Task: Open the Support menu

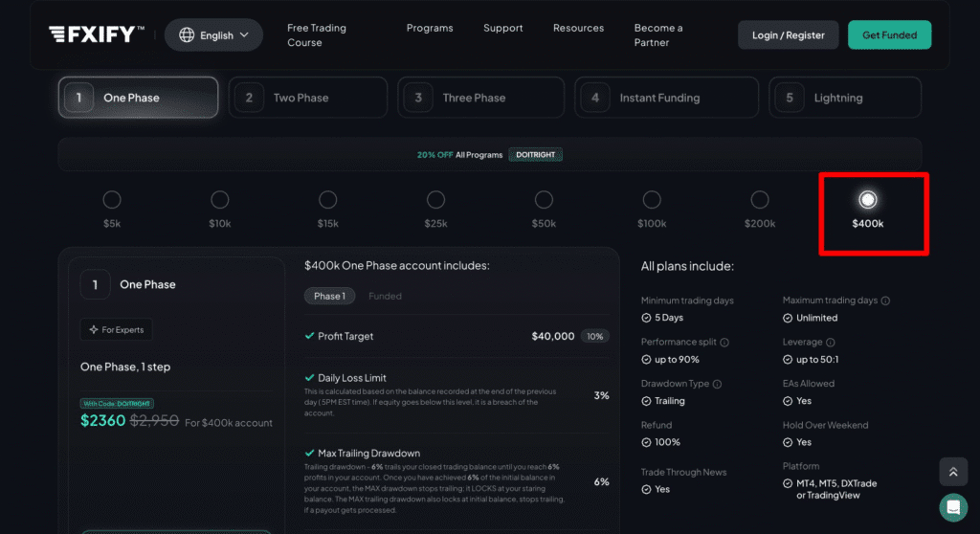Action: click(502, 28)
